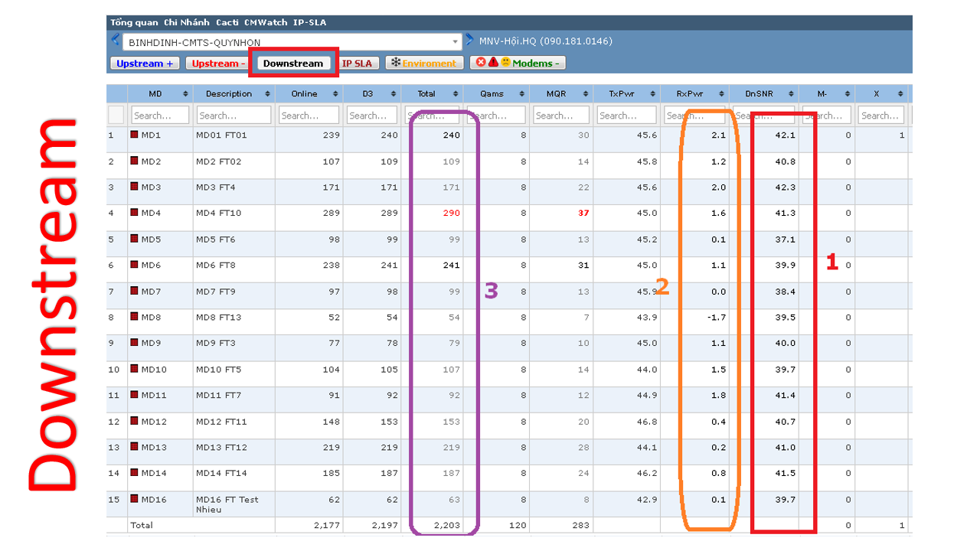Focus the MD column search field

pos(160,115)
